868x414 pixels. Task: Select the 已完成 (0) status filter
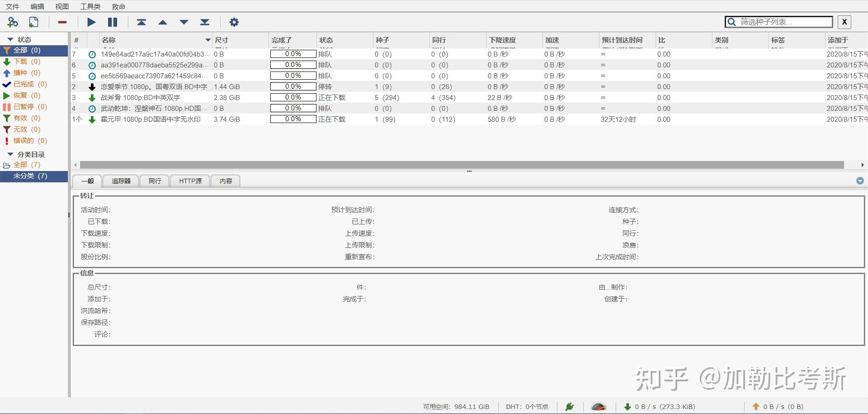point(34,84)
